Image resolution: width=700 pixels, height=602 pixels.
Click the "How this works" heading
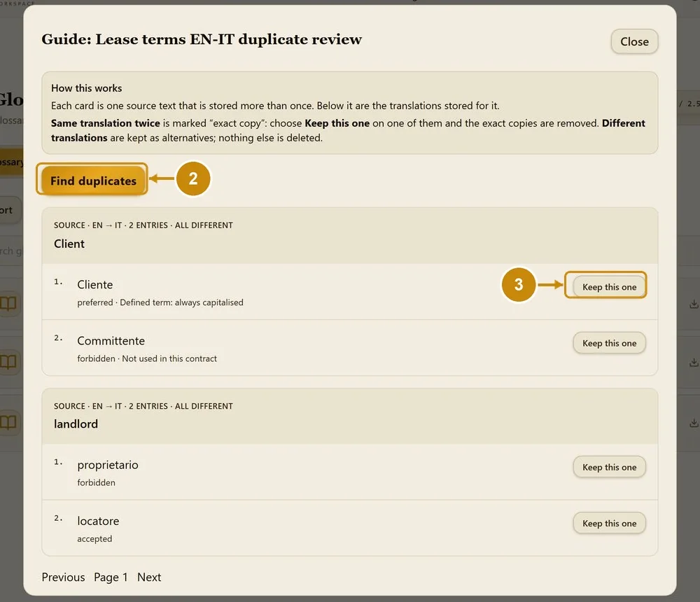(x=86, y=88)
